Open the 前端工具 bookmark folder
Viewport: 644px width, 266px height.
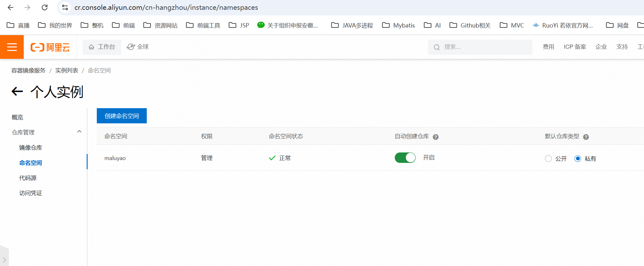coord(203,25)
